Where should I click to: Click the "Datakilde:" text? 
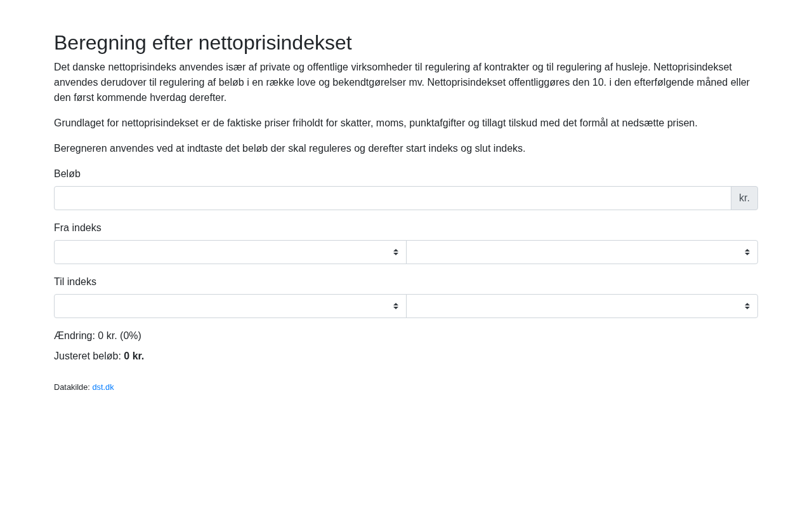[72, 387]
